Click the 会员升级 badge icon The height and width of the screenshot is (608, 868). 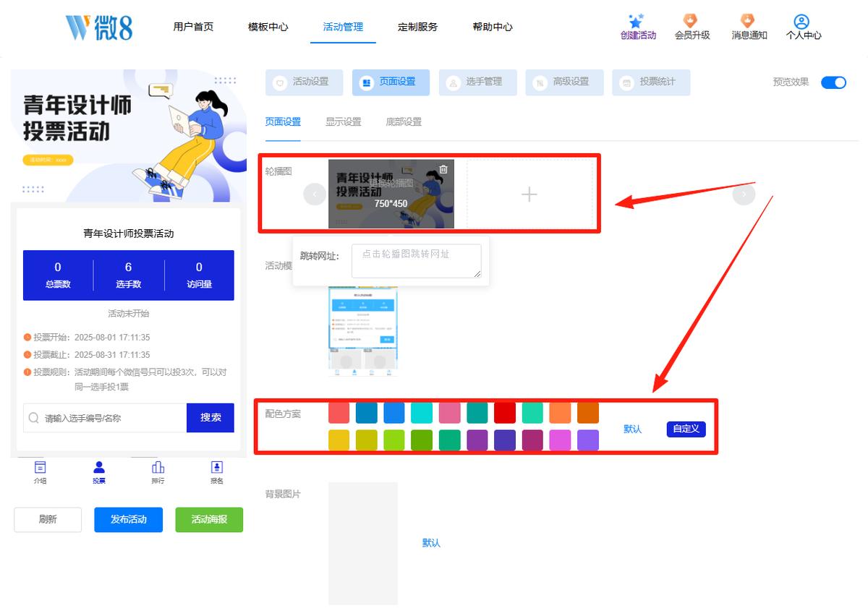[691, 21]
